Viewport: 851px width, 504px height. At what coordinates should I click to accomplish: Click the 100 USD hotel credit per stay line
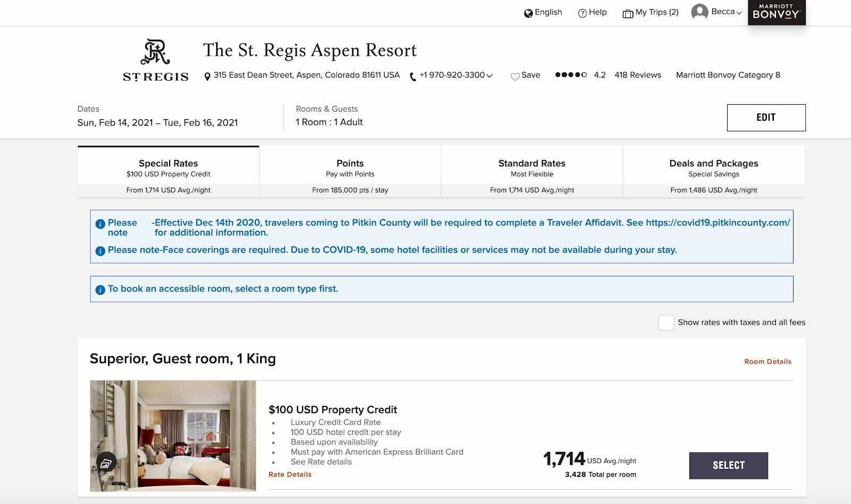346,432
